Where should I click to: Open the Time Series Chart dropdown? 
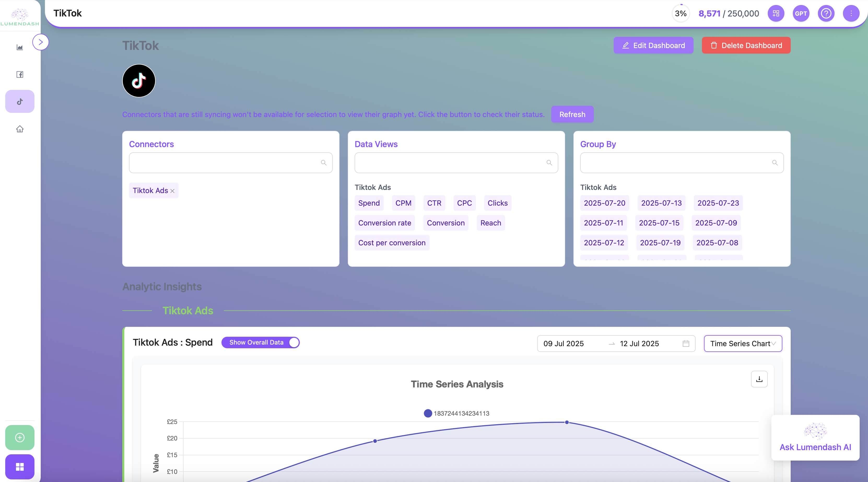coord(743,344)
